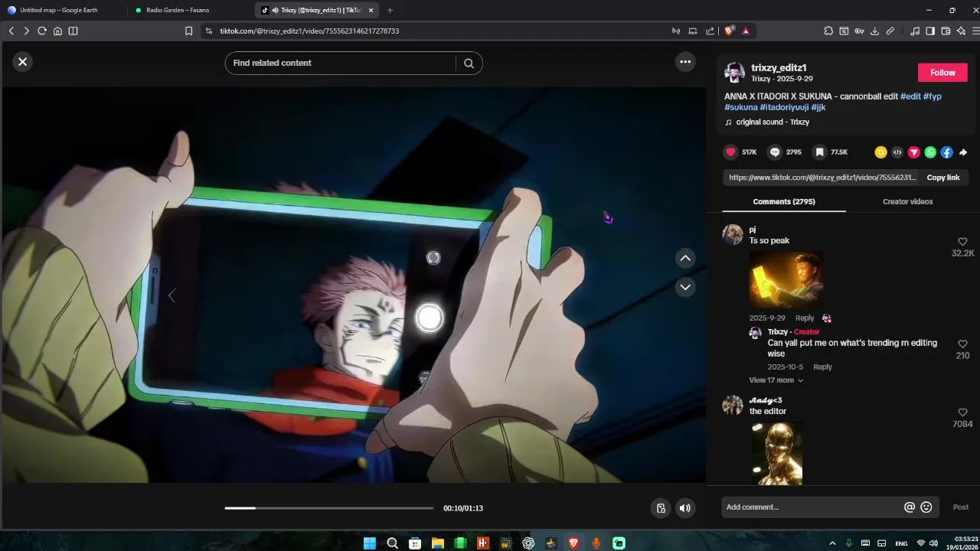Open Brave Rewards triangle icon
Screen dimensions: 980x551
click(x=746, y=31)
